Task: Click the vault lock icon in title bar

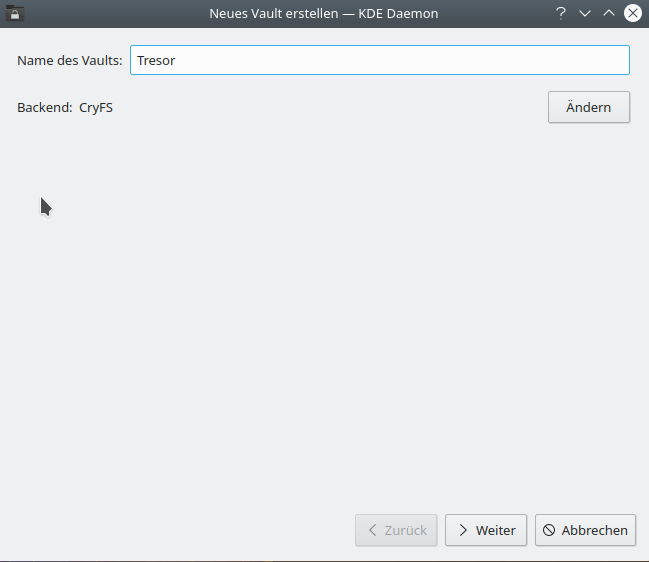Action: coord(14,13)
